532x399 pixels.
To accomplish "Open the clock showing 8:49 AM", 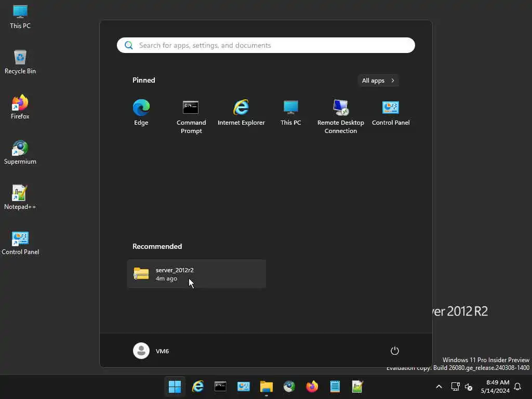I will tap(495, 387).
